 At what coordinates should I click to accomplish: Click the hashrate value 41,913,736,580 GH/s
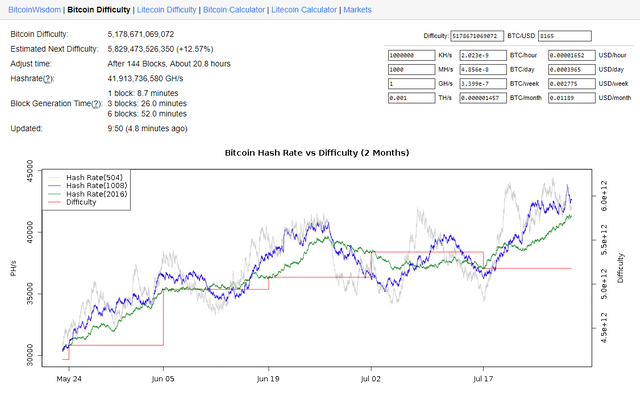(x=145, y=78)
